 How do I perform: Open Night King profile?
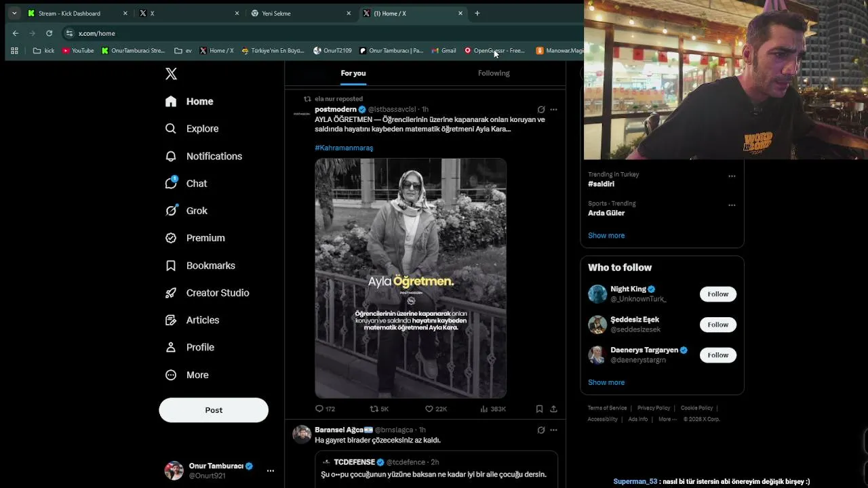[x=628, y=289]
